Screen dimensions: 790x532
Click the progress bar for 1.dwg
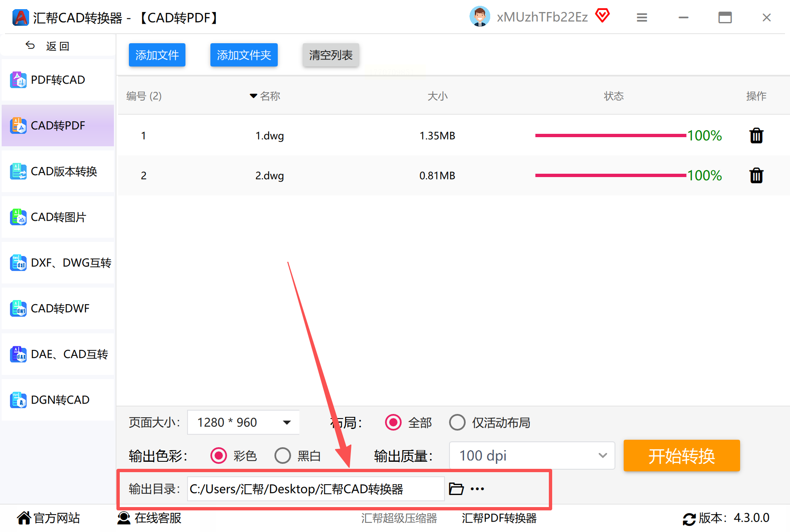pos(610,135)
